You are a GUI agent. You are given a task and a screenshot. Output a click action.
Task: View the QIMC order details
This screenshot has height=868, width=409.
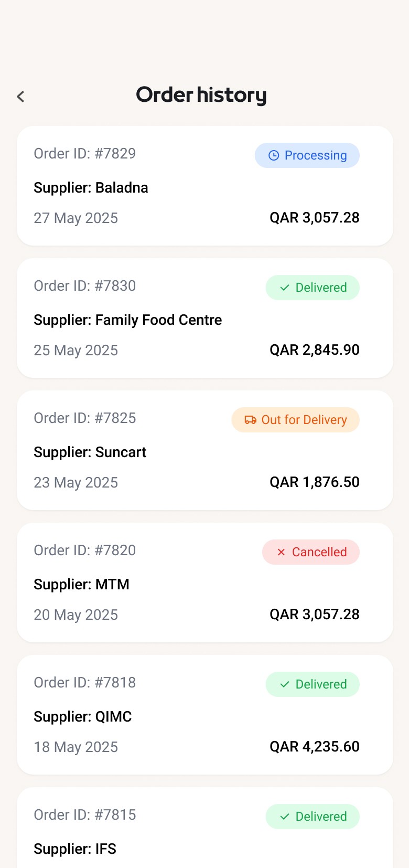pos(205,715)
